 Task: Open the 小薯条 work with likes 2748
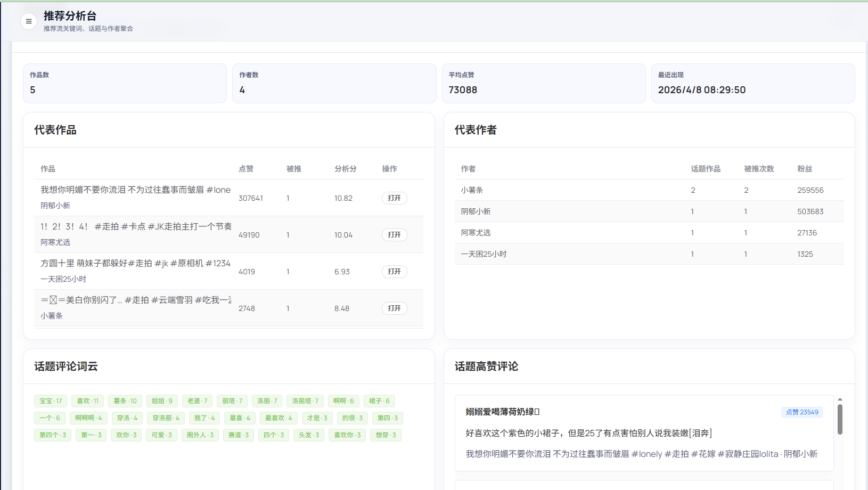pyautogui.click(x=394, y=308)
